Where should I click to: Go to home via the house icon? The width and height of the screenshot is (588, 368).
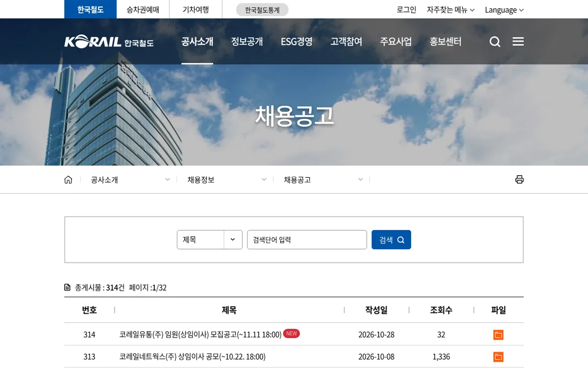pos(68,180)
